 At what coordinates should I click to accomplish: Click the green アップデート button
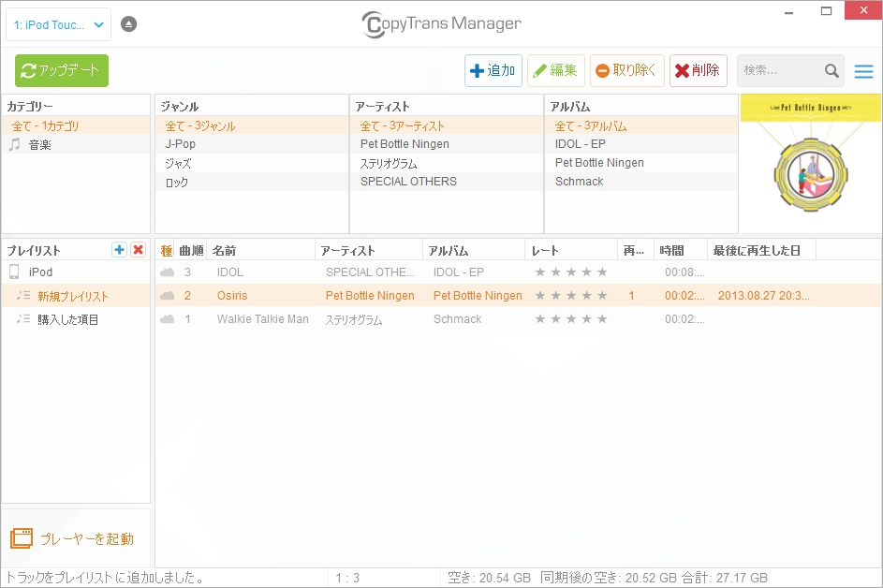(x=62, y=70)
